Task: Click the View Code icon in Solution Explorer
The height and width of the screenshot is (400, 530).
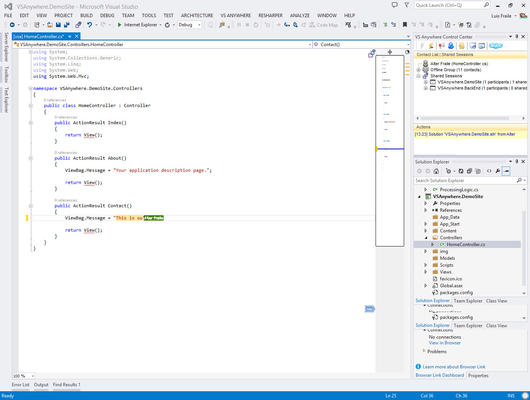Action: point(489,171)
